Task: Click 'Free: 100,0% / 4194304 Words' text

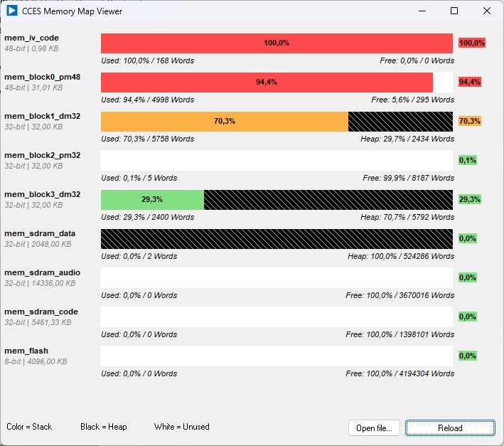Action: click(400, 373)
